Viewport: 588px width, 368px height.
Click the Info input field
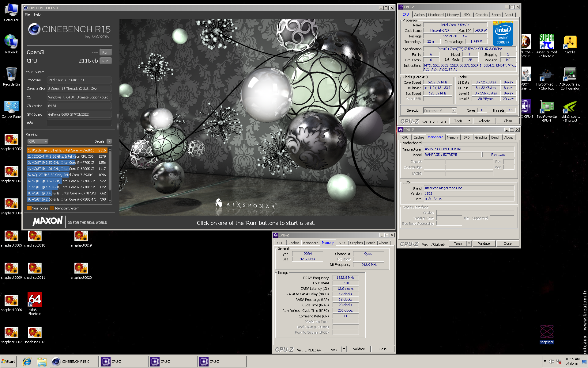tap(79, 123)
